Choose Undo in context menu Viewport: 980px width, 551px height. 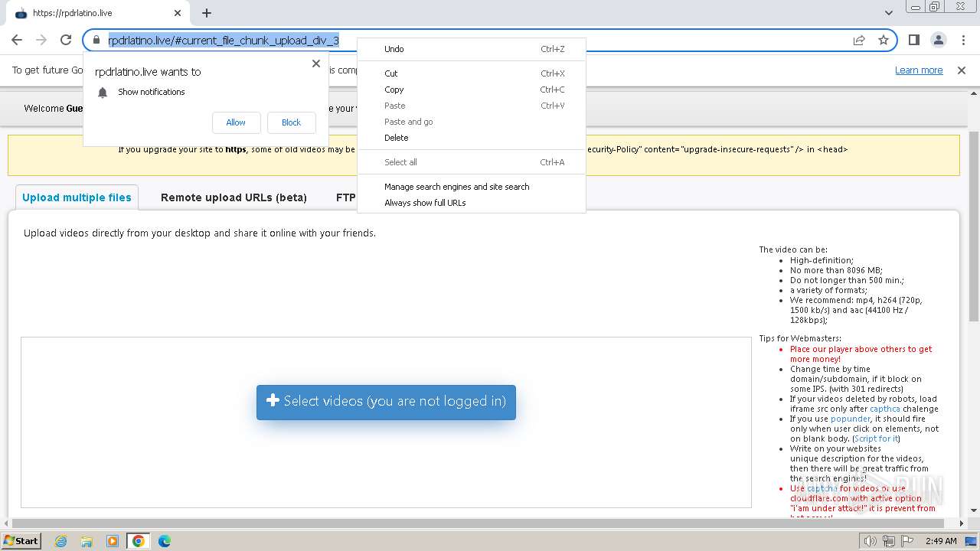point(472,49)
